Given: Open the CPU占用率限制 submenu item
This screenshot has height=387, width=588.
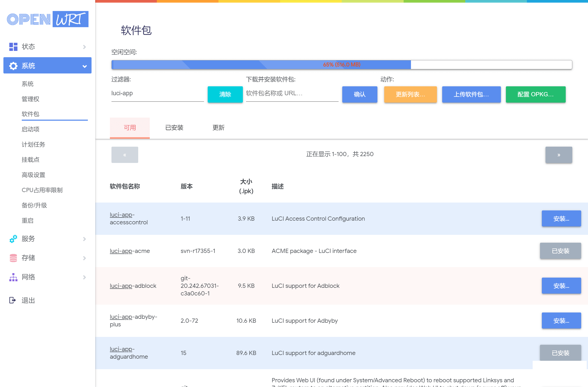Looking at the screenshot, I should pyautogui.click(x=42, y=190).
